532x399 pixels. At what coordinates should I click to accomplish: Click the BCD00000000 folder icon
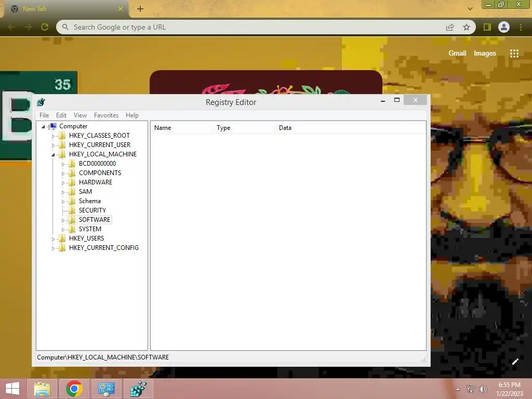(72, 164)
